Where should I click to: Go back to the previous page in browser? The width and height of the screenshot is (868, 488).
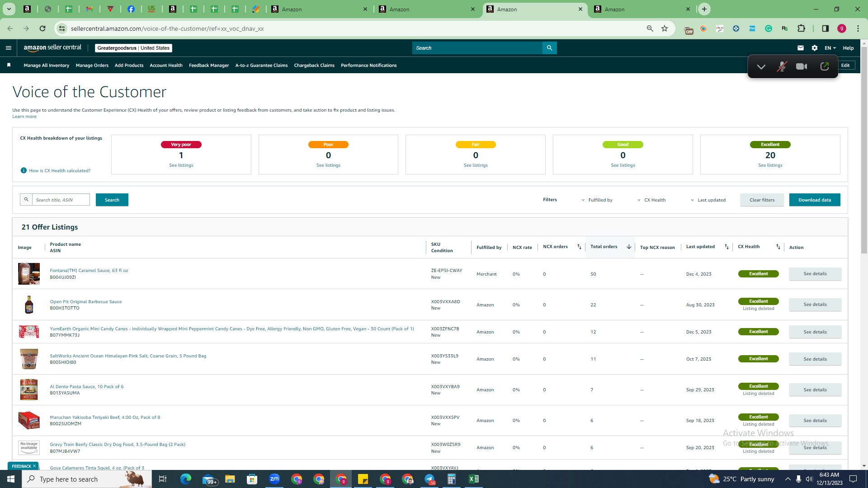click(10, 28)
